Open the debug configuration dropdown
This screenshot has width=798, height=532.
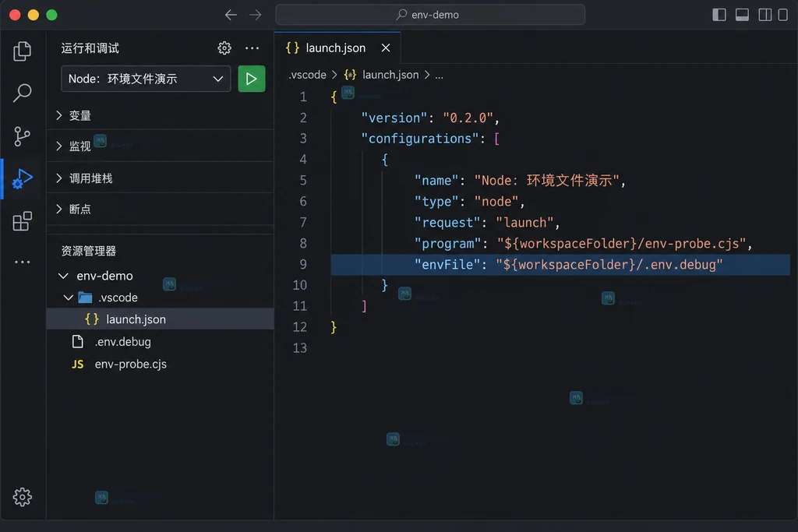pyautogui.click(x=146, y=79)
